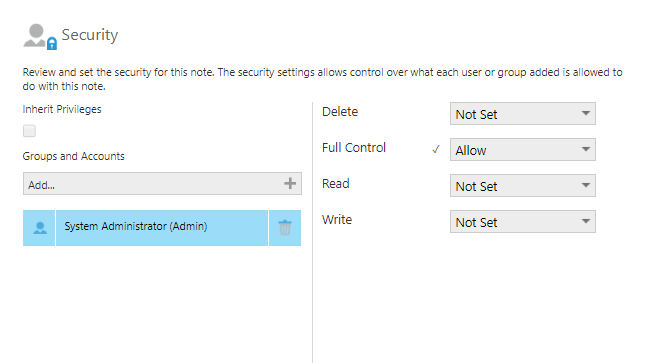Click the Security heading text
648x363 pixels.
tap(90, 35)
